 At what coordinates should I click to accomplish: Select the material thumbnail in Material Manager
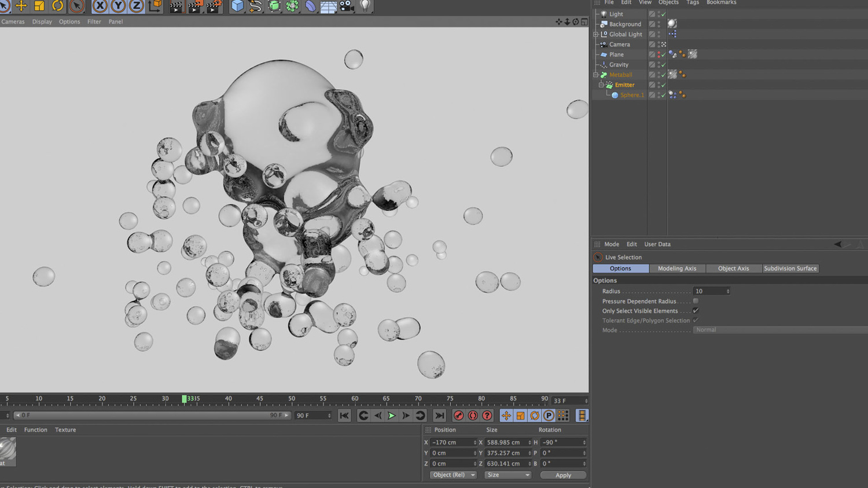click(x=8, y=451)
